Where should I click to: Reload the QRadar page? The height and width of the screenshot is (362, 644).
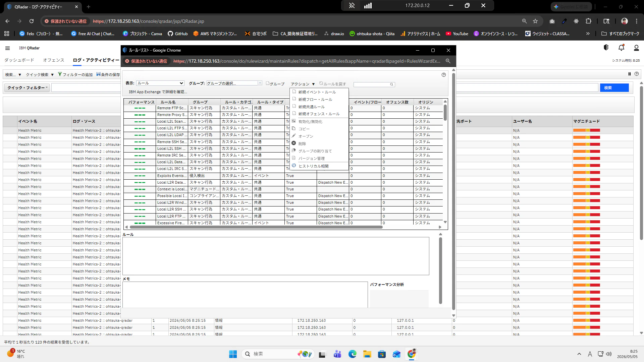(x=32, y=21)
